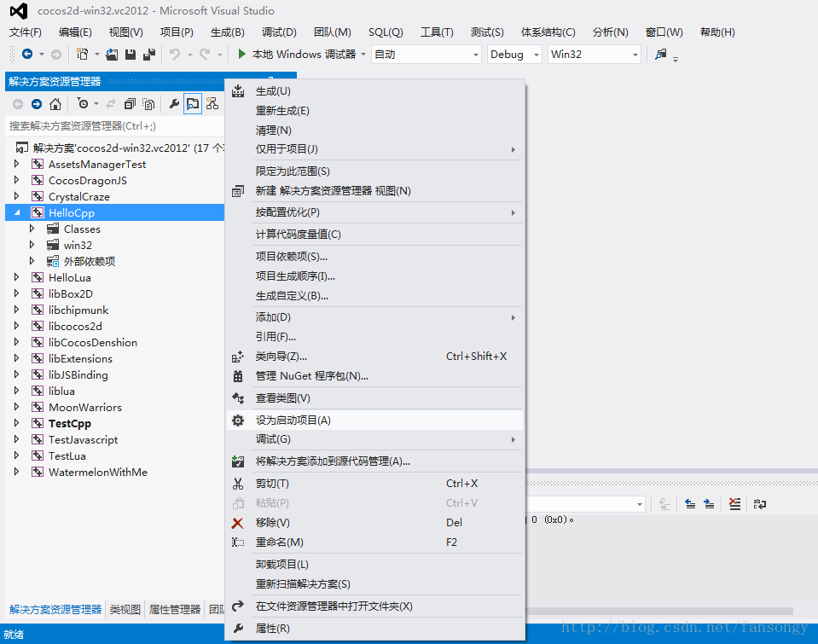Click the Navigate Backward toolbar icon
818x644 pixels.
pyautogui.click(x=27, y=54)
